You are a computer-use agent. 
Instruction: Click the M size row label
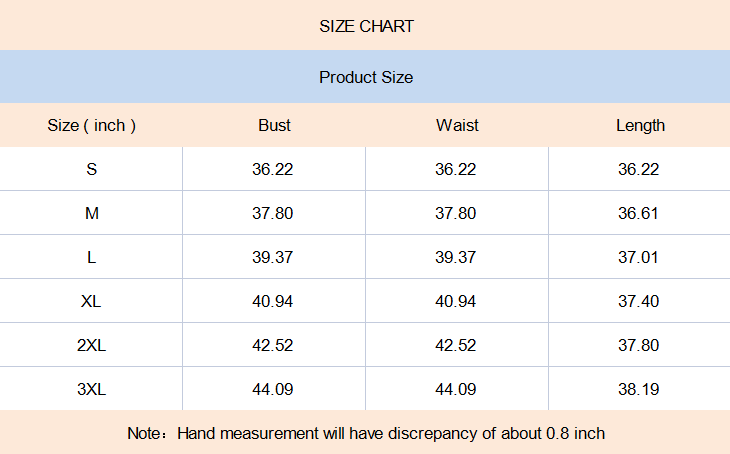pyautogui.click(x=92, y=213)
